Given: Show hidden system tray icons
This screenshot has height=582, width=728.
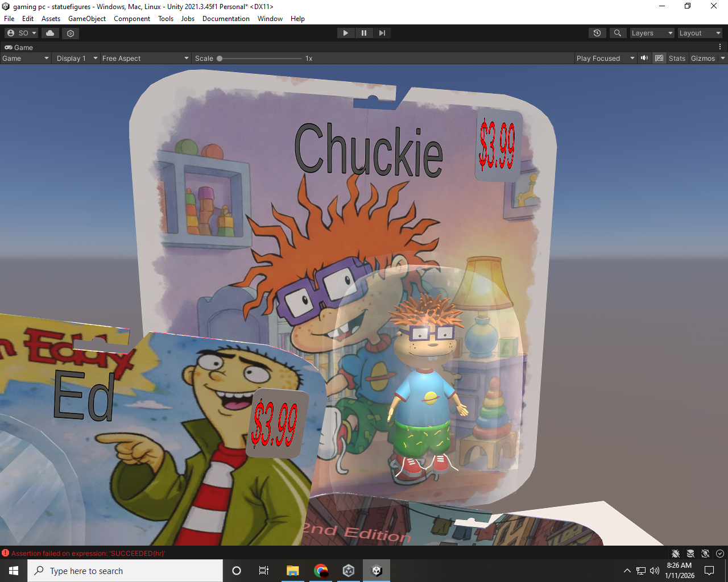Looking at the screenshot, I should [627, 571].
